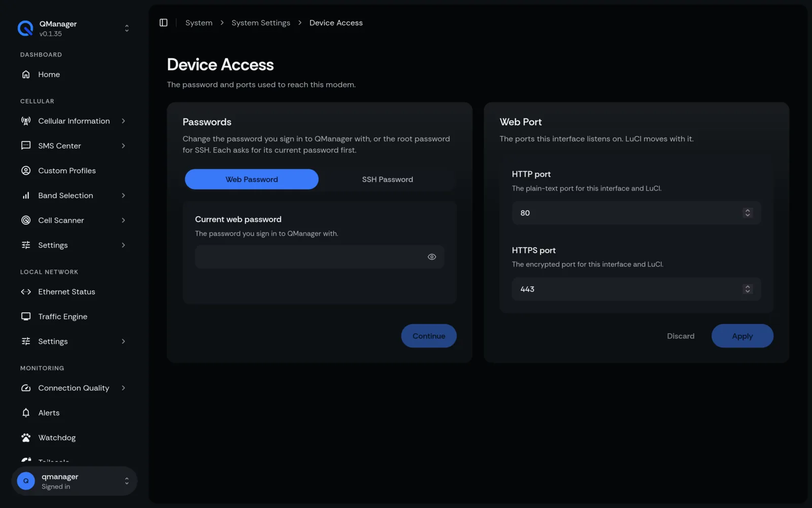812x508 pixels.
Task: Click the Cellular Settings sliders icon
Action: point(26,245)
